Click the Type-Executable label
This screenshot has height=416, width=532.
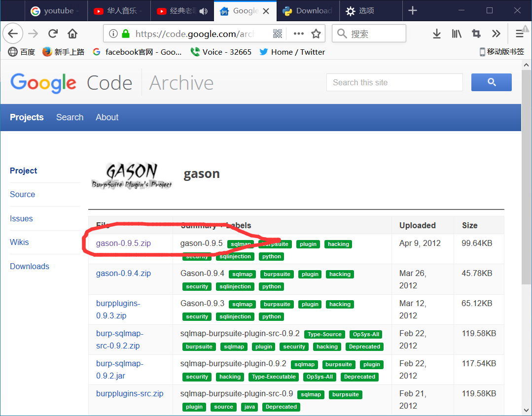(x=274, y=377)
